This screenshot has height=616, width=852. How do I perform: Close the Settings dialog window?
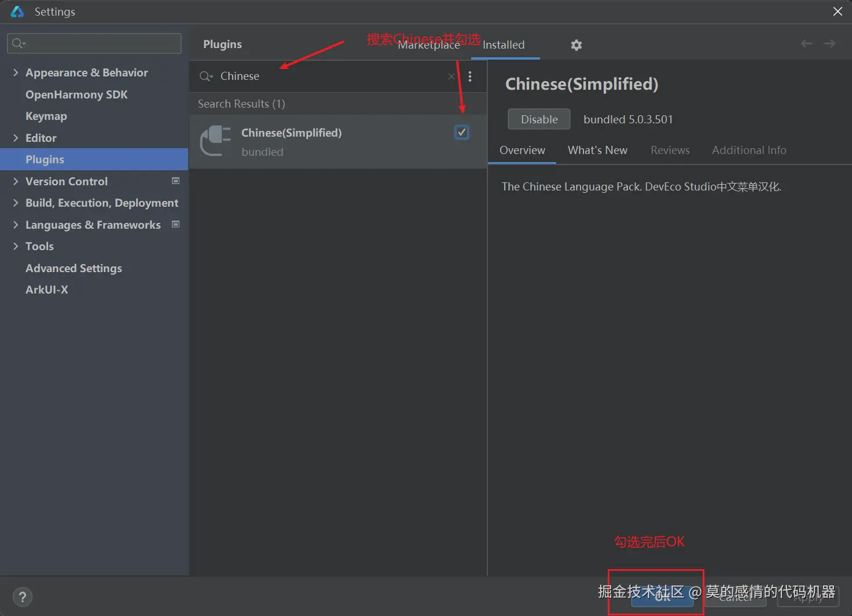coord(838,12)
